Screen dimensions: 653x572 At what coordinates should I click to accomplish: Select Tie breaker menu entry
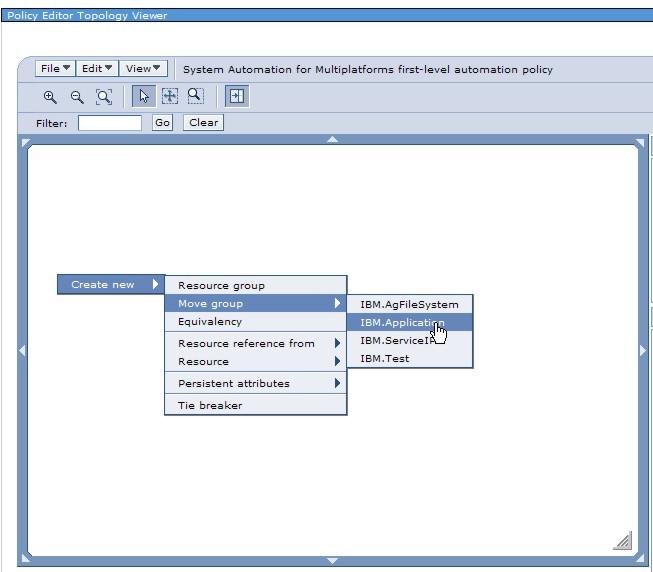pyautogui.click(x=256, y=405)
